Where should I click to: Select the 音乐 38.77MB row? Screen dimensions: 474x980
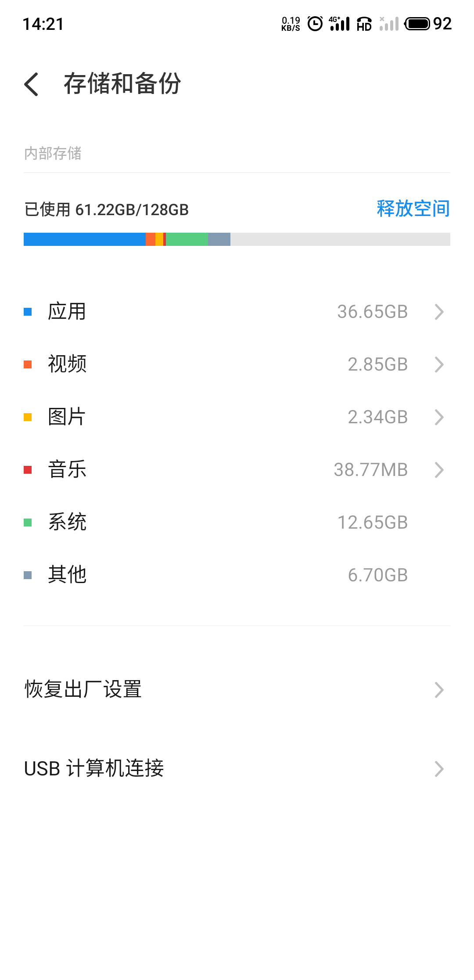[237, 470]
